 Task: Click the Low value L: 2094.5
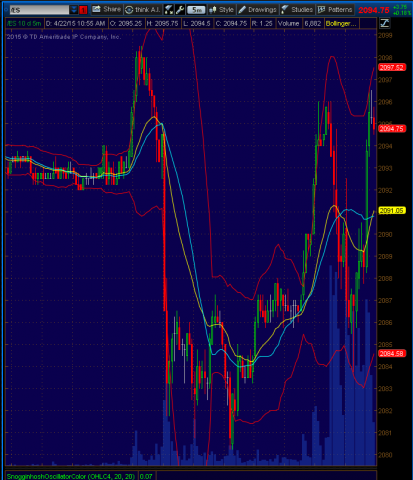197,23
